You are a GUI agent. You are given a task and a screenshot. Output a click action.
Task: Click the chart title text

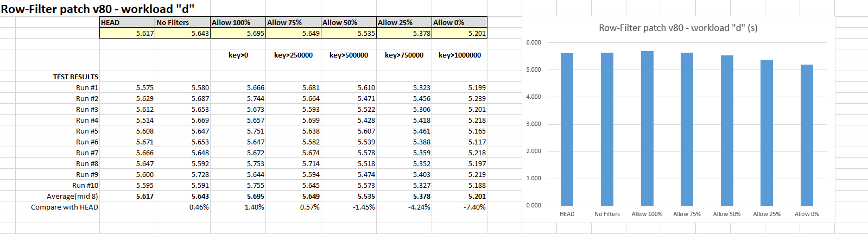click(x=678, y=28)
